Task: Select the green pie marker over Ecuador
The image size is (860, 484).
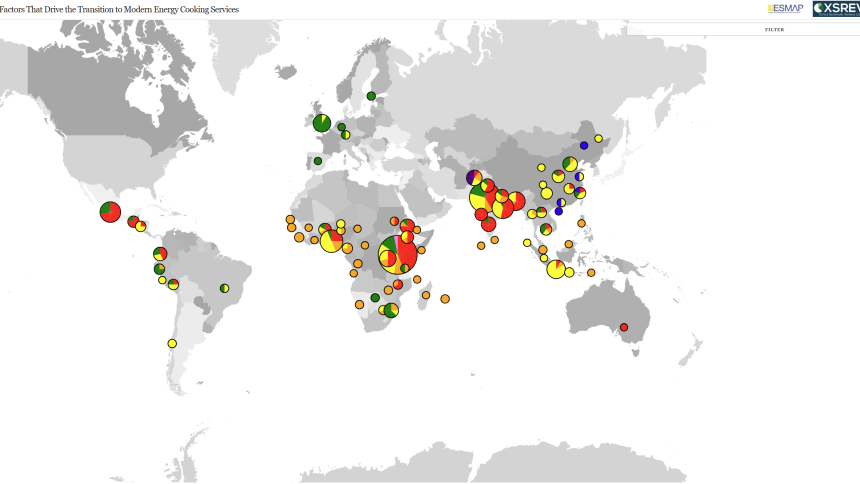Action: pos(159,269)
